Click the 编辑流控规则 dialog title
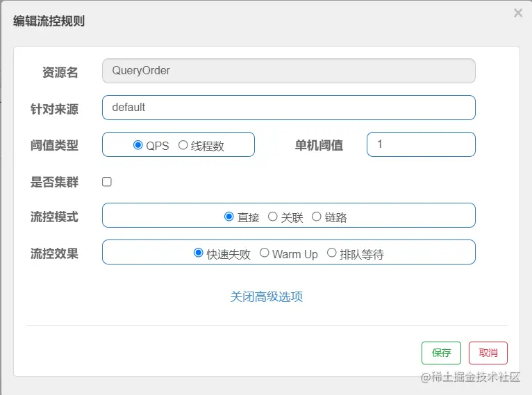Image resolution: width=532 pixels, height=395 pixels. click(x=49, y=21)
